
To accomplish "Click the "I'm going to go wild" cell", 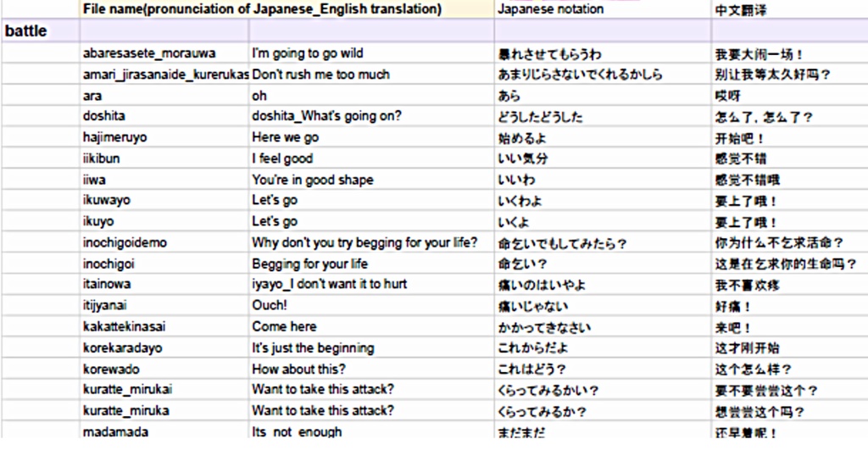I will [308, 53].
